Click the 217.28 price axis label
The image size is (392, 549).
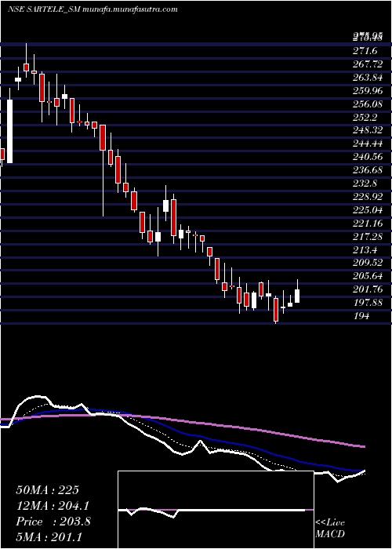[368, 237]
